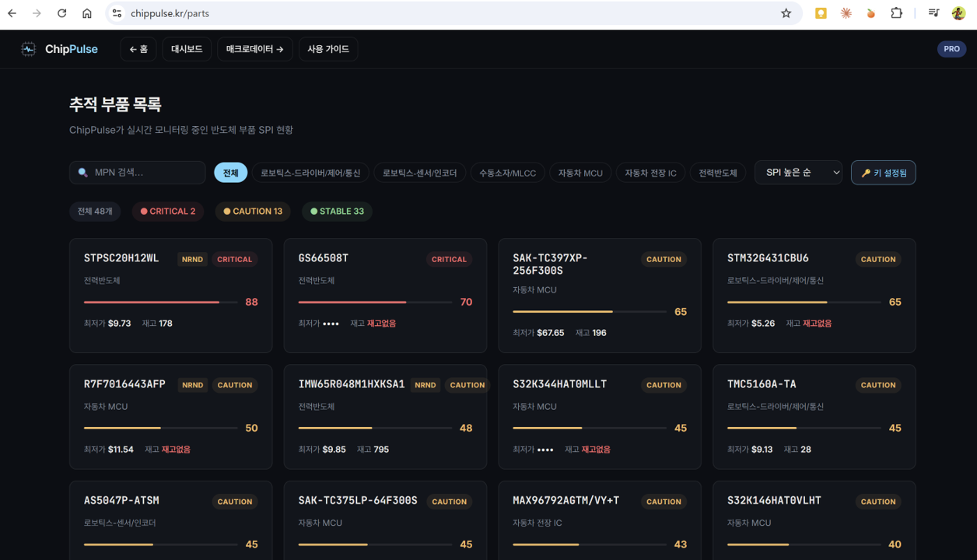Open the browser profile avatar

[958, 13]
